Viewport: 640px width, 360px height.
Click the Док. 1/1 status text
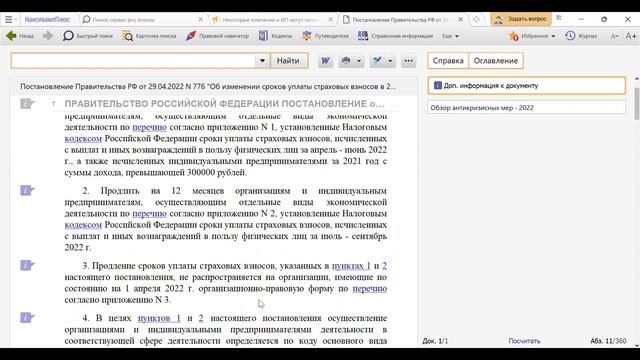coord(435,341)
